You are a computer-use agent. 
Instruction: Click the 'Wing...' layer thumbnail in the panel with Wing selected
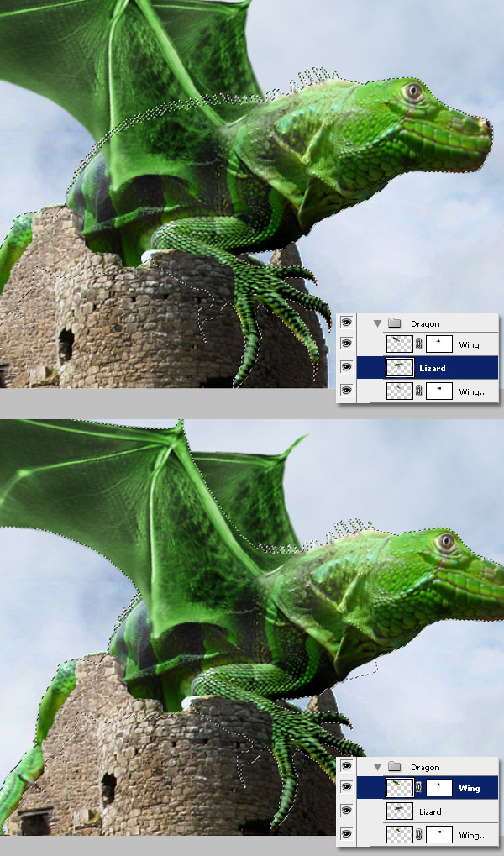[x=400, y=834]
